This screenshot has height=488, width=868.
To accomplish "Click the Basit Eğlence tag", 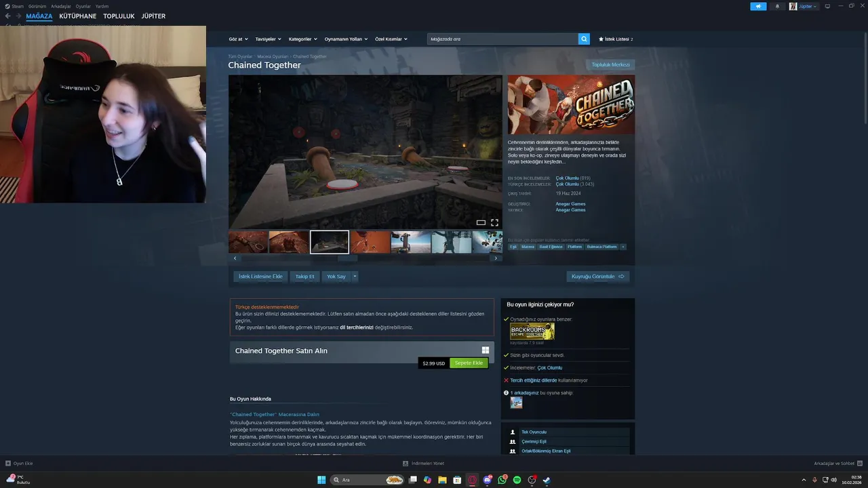I will (551, 247).
